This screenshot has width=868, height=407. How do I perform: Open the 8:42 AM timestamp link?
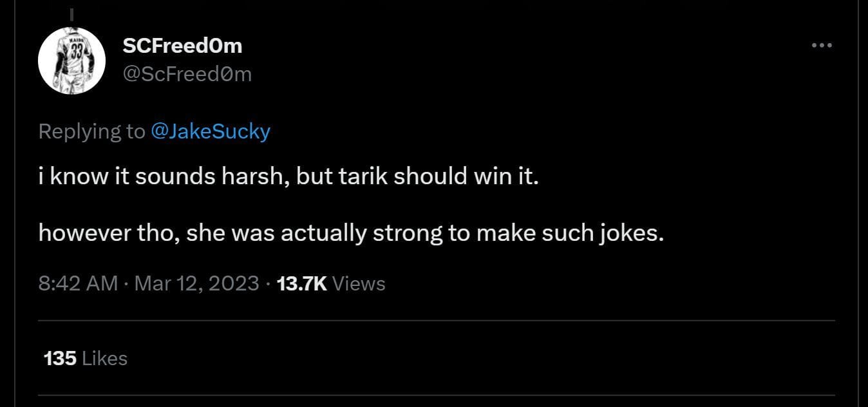(78, 283)
